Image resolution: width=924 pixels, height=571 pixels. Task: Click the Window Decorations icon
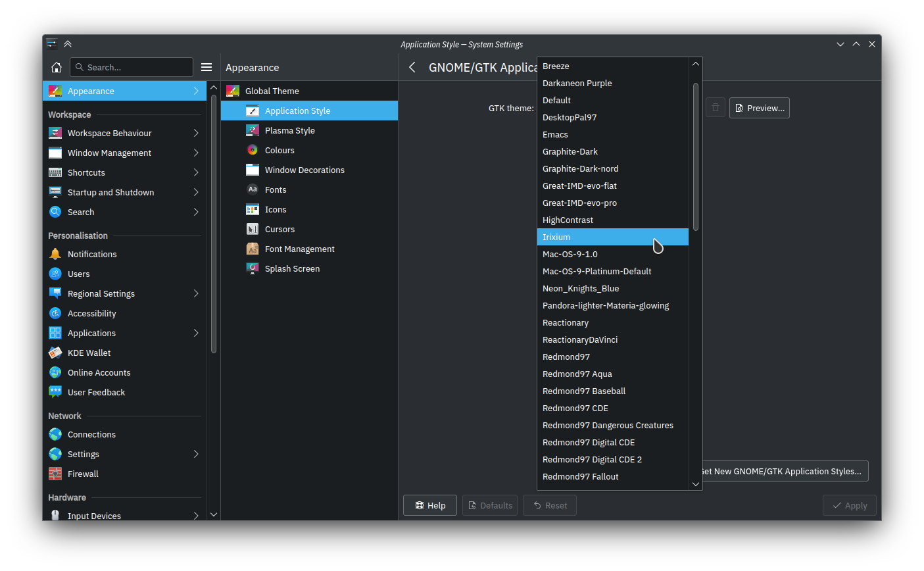click(x=253, y=170)
